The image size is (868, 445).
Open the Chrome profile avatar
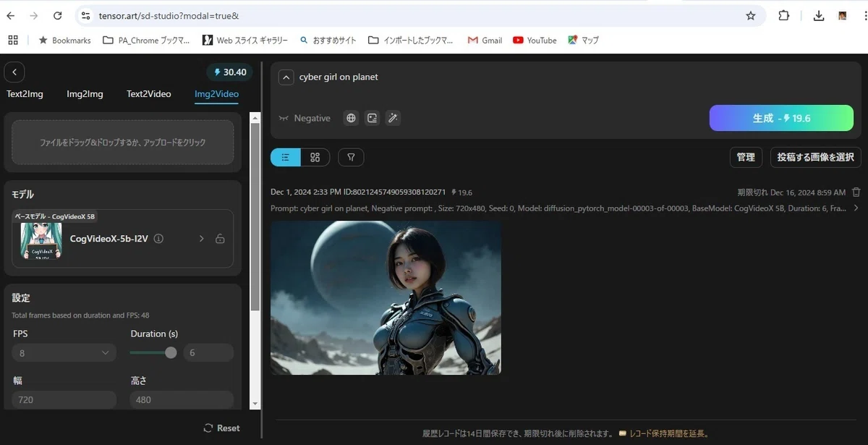click(x=843, y=15)
